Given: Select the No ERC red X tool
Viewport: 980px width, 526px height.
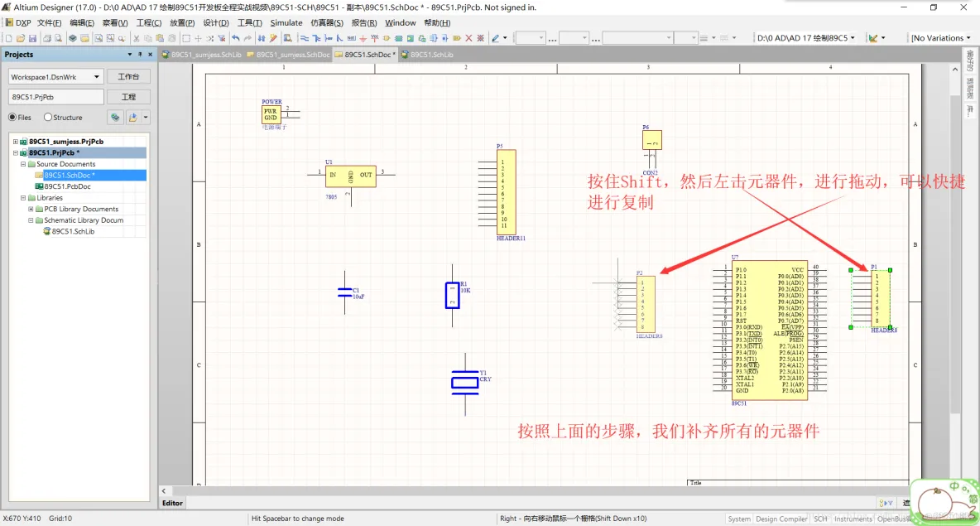Looking at the screenshot, I should point(468,38).
